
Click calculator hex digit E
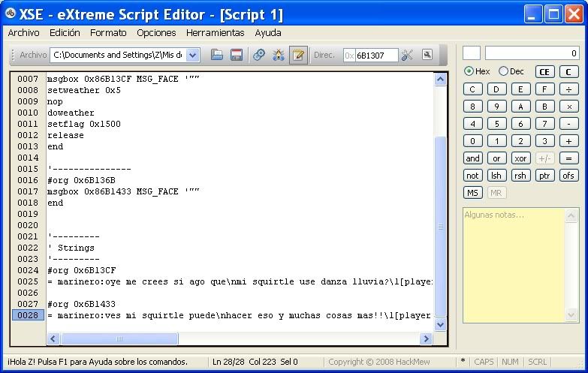pos(520,89)
